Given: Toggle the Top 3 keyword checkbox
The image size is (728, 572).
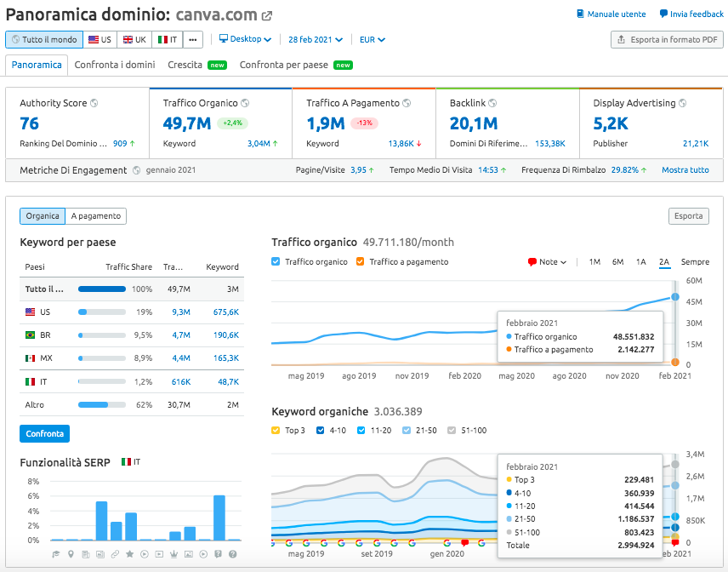Looking at the screenshot, I should point(276,431).
